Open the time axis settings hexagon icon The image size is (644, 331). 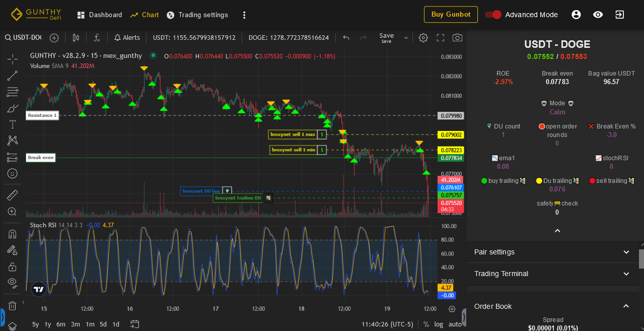tap(452, 309)
